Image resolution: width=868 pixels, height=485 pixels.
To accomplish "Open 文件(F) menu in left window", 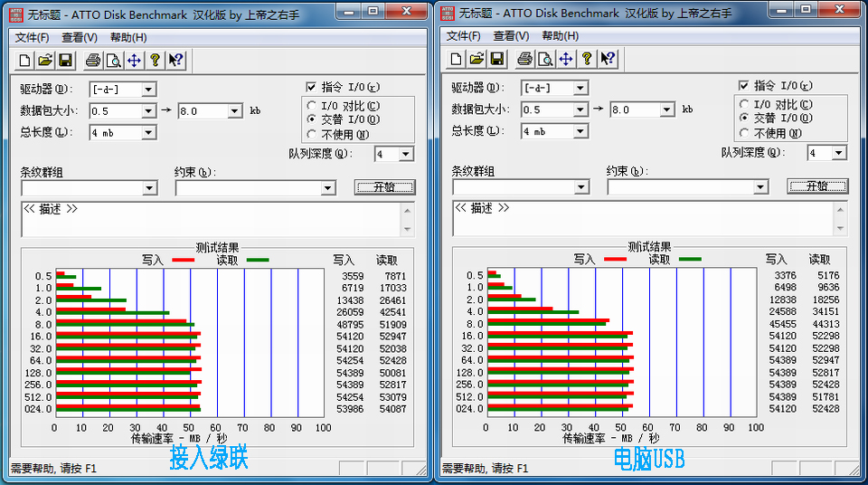I will [32, 37].
